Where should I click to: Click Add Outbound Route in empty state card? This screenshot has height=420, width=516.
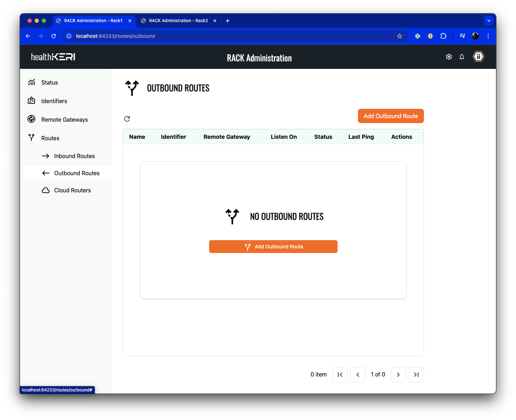(273, 247)
